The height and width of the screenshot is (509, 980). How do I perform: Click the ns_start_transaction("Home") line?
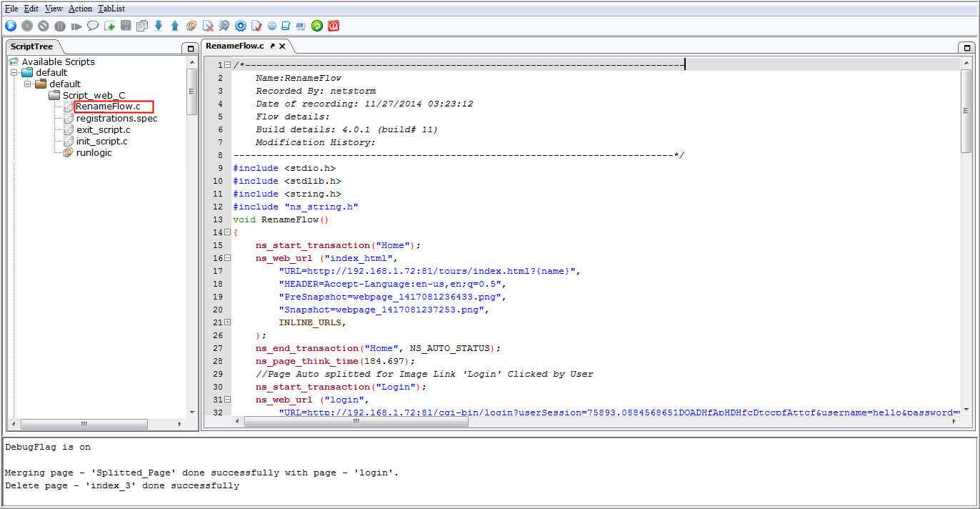pyautogui.click(x=339, y=245)
